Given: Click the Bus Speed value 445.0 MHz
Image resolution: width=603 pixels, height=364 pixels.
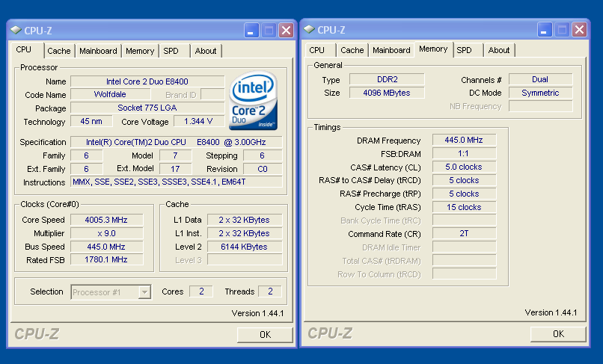Looking at the screenshot, I should point(106,247).
